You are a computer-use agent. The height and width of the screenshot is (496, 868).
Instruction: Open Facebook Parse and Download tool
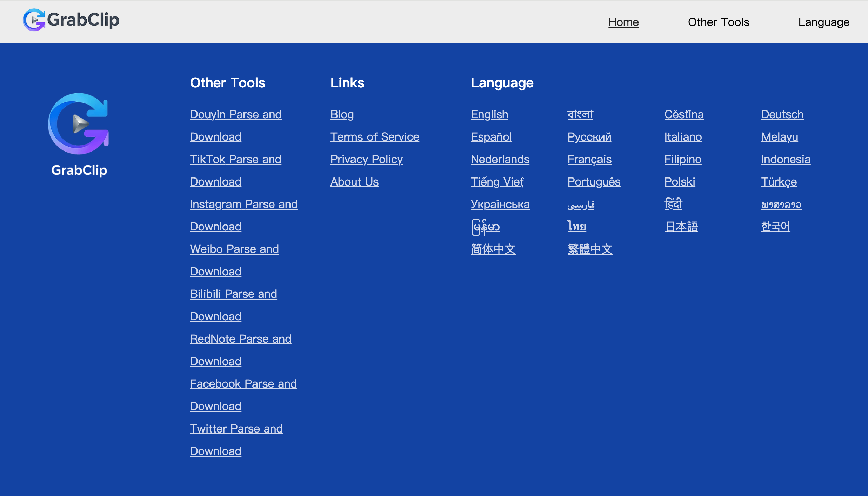(243, 384)
